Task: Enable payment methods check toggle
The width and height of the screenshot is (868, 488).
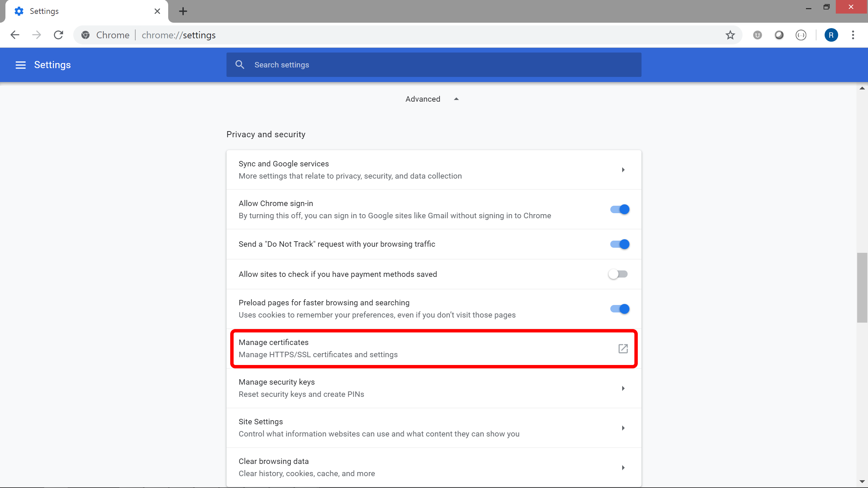Action: point(618,274)
